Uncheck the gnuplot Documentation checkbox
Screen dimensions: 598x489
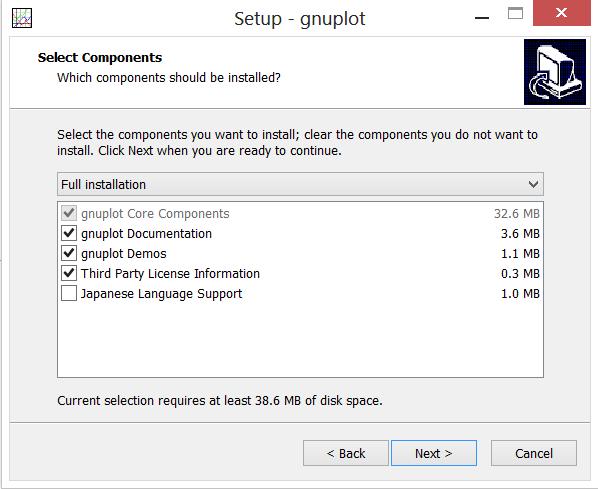tap(69, 233)
